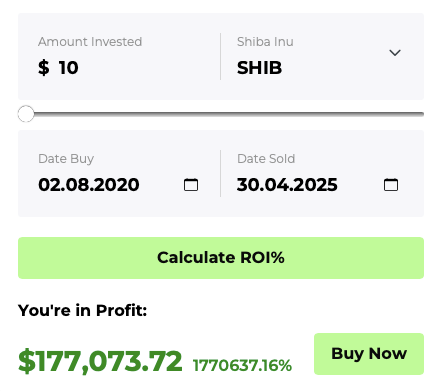Click the $177,073.72 profit amount
Image resolution: width=439 pixels, height=391 pixels.
(100, 361)
